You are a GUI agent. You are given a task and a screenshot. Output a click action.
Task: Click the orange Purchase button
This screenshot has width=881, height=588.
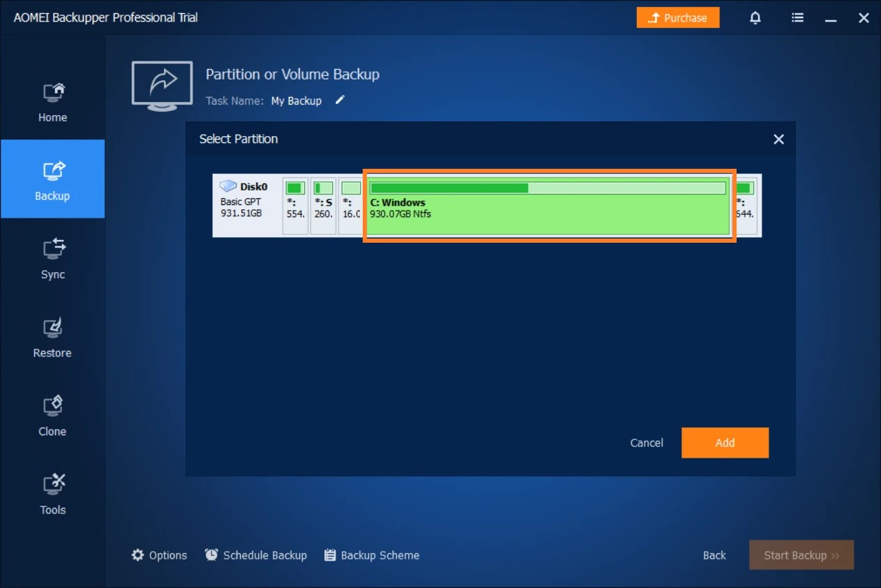(x=678, y=18)
